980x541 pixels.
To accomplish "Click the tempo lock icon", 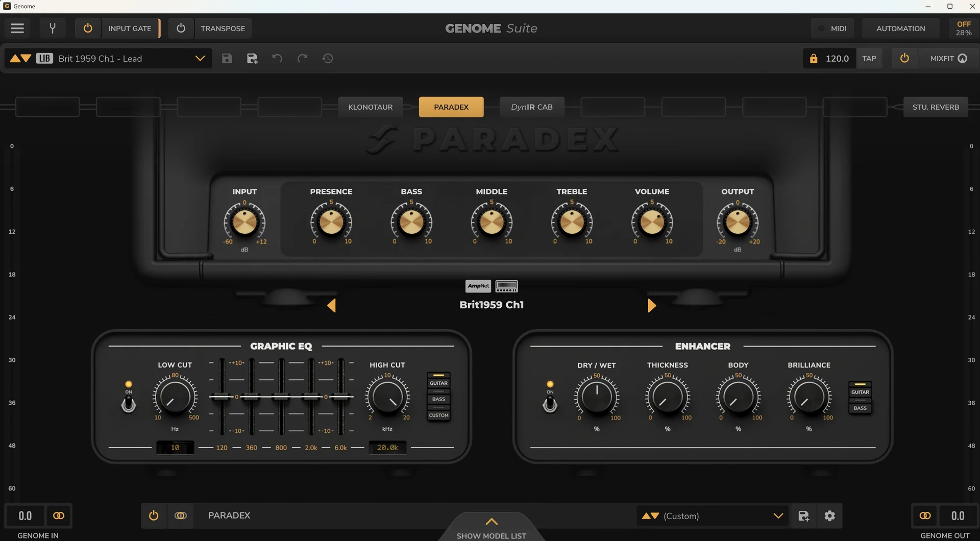I will tap(814, 59).
